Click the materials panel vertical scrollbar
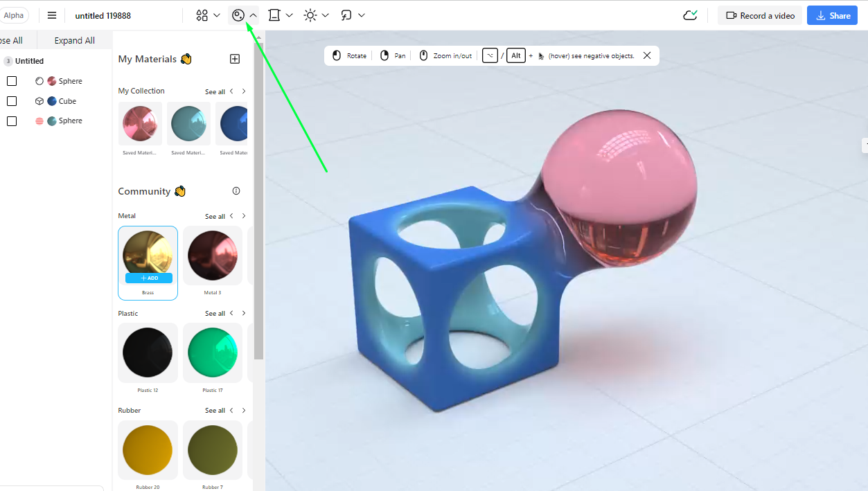 [259, 201]
